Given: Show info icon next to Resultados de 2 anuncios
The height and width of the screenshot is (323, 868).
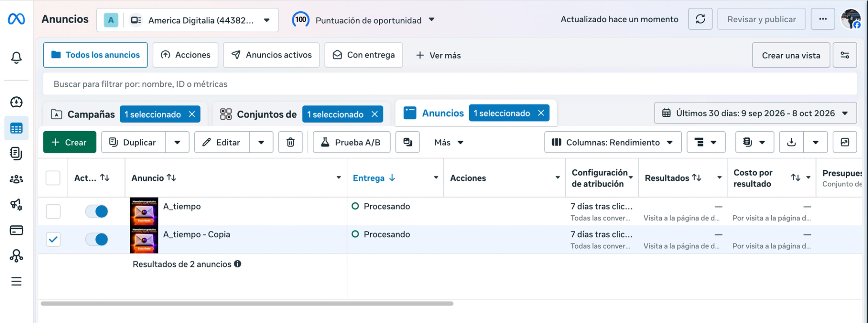Looking at the screenshot, I should (x=237, y=264).
